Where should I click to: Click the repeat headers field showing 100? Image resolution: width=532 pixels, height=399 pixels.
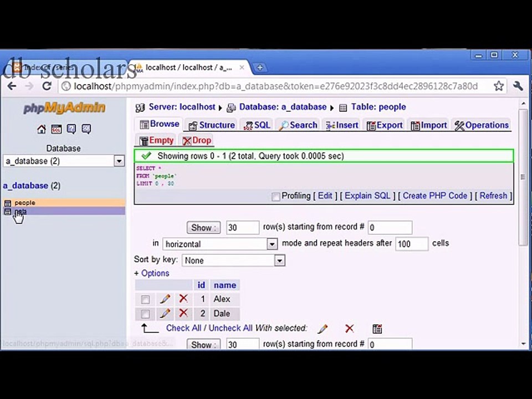[x=412, y=244]
